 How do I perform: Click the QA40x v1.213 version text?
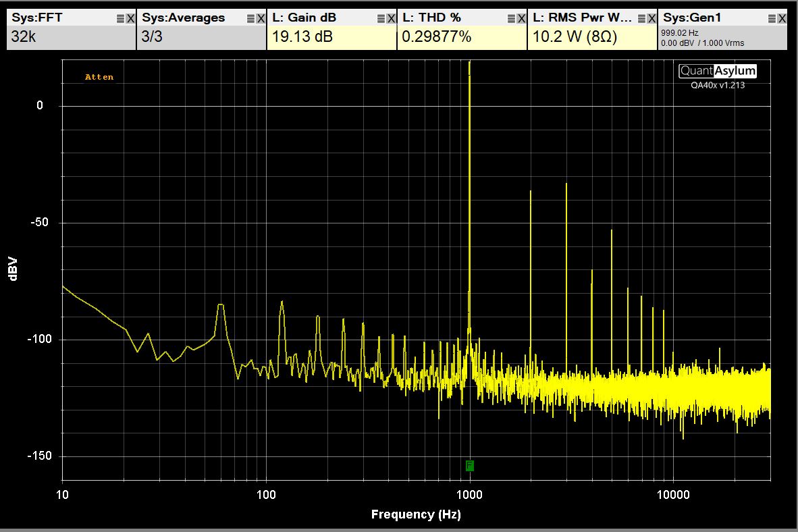(718, 85)
